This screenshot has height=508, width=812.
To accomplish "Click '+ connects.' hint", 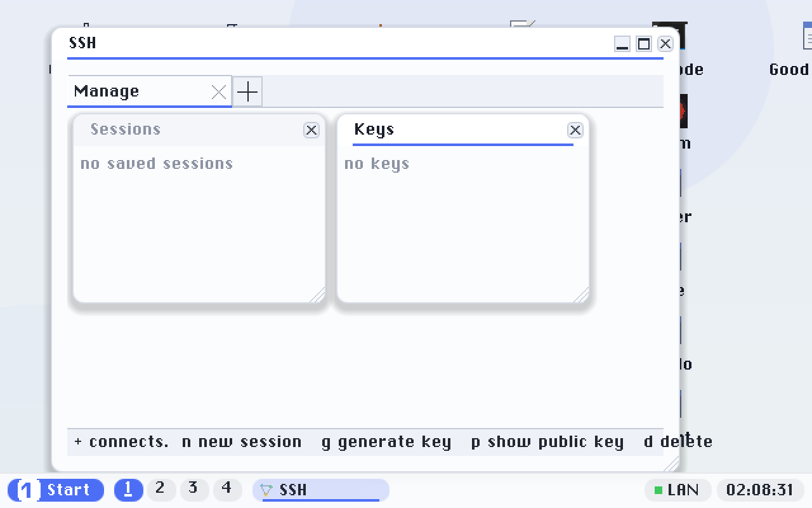I will coord(121,442).
